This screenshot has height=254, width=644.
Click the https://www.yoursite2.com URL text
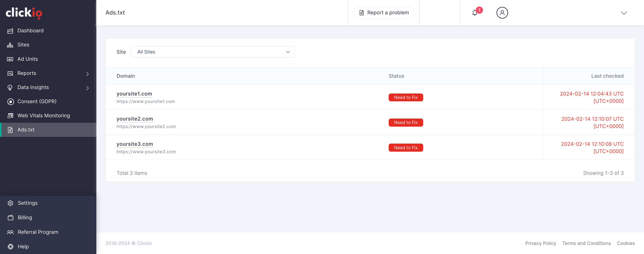(146, 127)
